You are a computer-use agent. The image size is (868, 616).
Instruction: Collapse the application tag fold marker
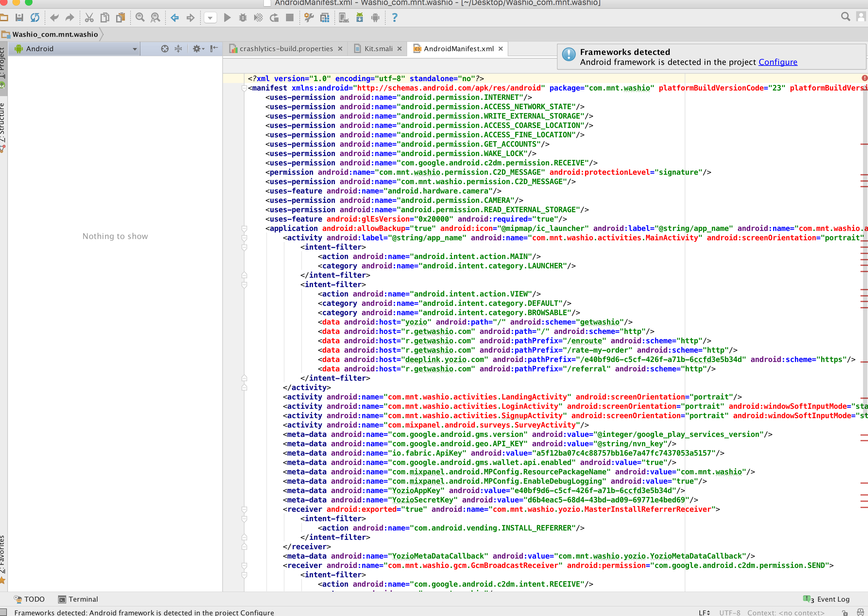click(x=244, y=228)
